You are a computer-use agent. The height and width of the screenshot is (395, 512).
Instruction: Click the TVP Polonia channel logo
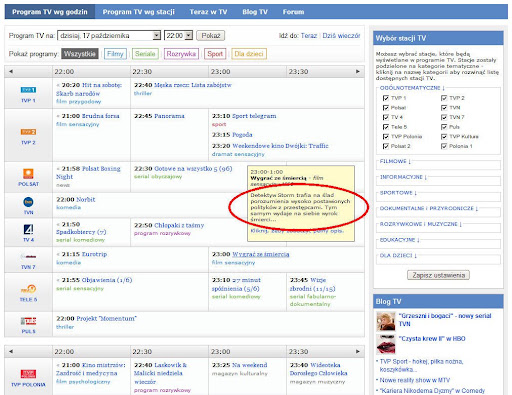pyautogui.click(x=28, y=374)
